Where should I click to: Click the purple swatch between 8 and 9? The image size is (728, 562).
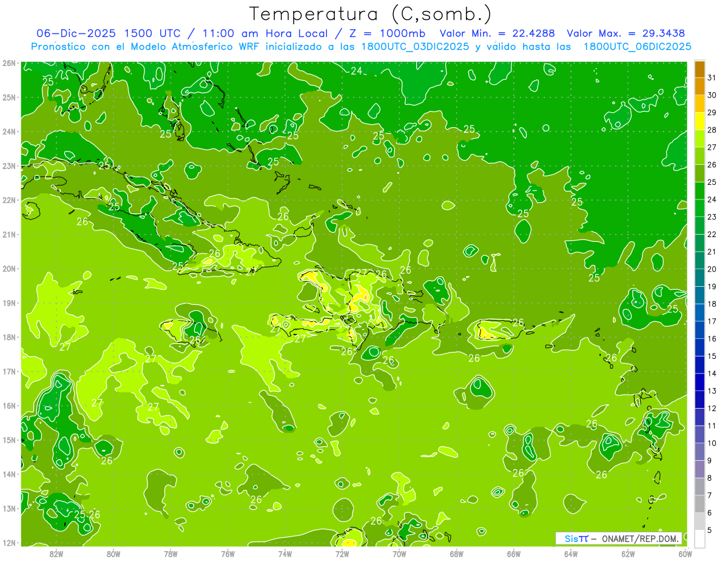pos(699,469)
